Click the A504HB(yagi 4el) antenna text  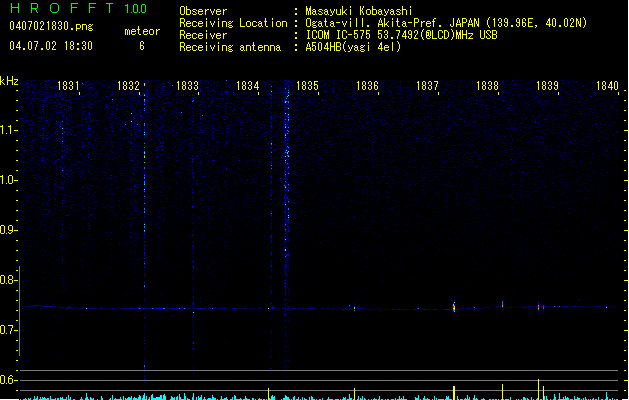click(x=353, y=47)
